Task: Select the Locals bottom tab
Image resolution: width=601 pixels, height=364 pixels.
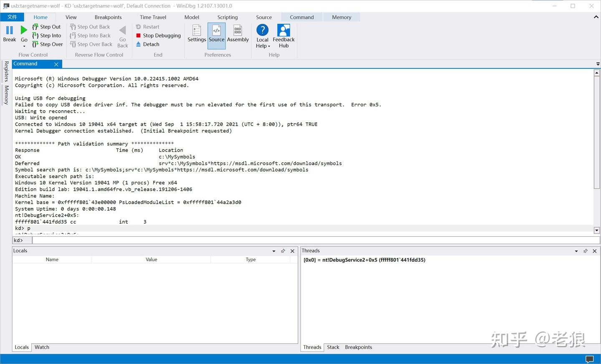Action: (22, 347)
